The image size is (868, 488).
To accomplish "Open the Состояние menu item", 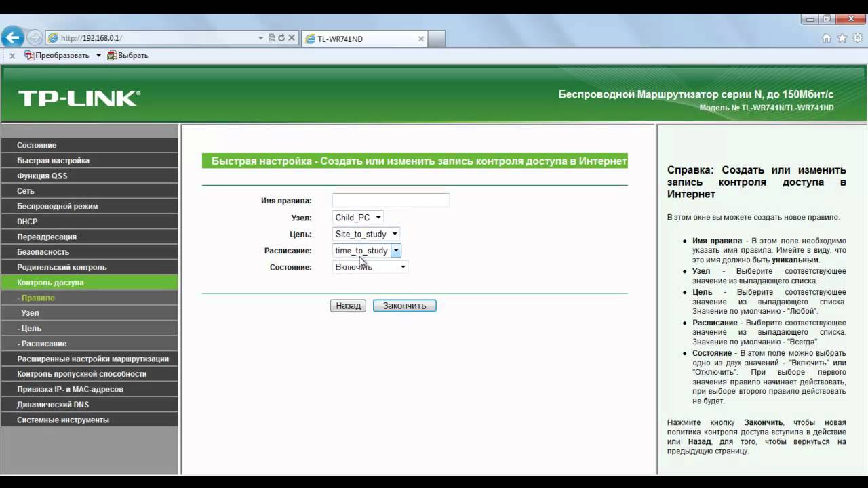I will (x=89, y=145).
